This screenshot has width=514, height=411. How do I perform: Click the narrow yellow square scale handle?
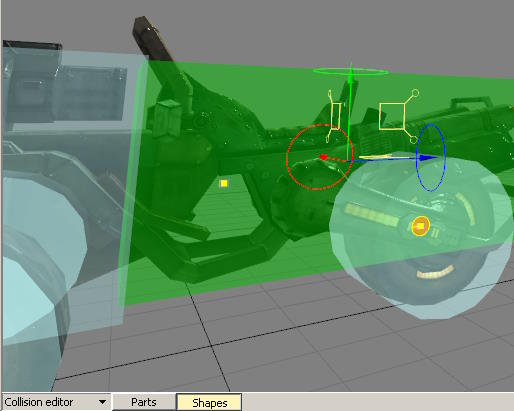point(336,116)
